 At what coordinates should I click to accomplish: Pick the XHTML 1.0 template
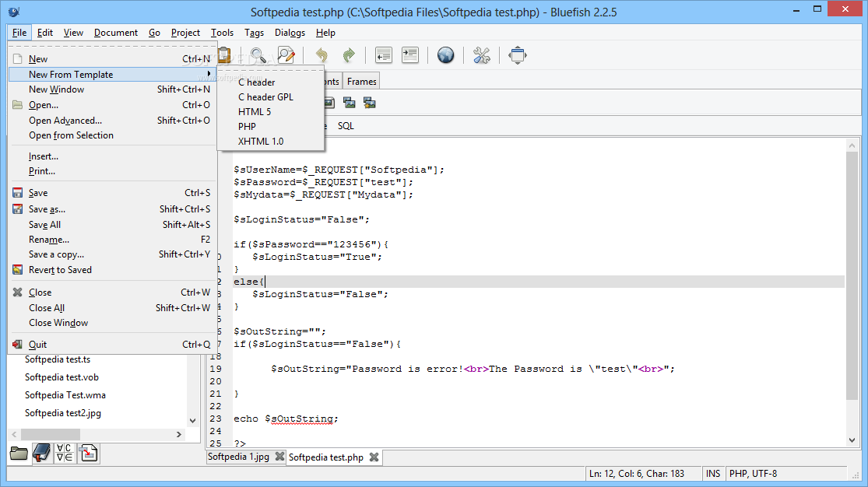click(x=271, y=142)
